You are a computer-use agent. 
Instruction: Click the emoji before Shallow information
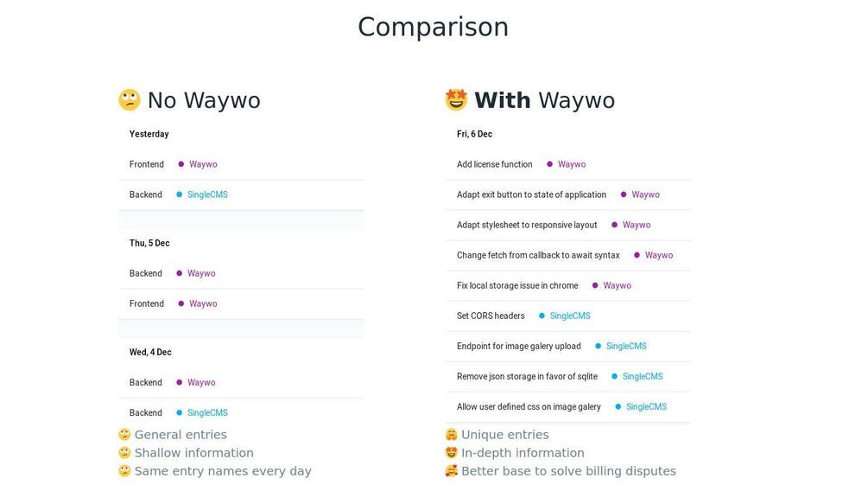[124, 453]
